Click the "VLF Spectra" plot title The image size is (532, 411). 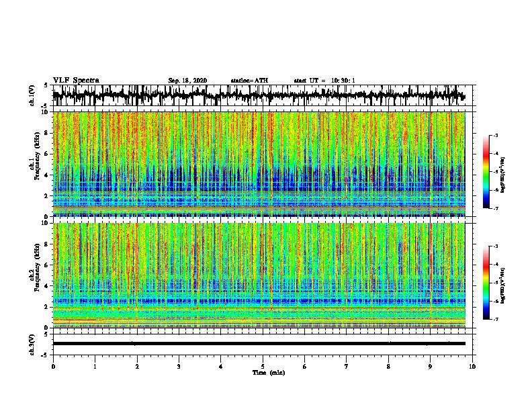pos(76,81)
